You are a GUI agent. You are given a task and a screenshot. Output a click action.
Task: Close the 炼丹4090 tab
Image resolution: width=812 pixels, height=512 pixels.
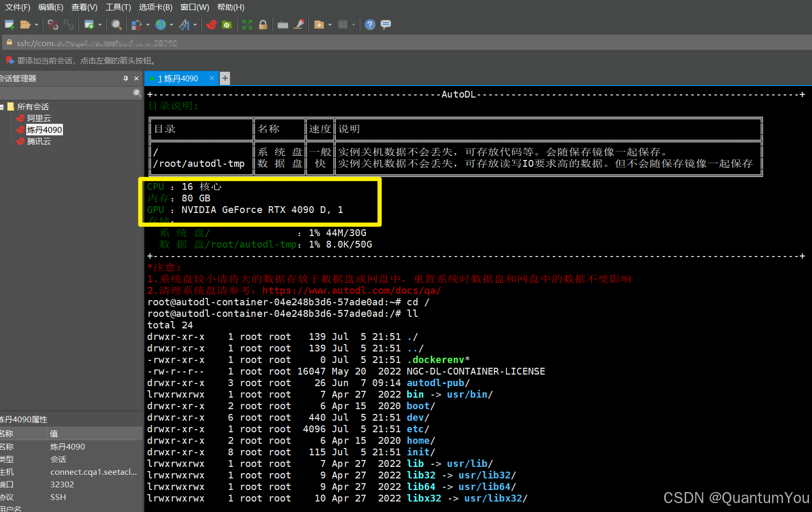[x=212, y=78]
